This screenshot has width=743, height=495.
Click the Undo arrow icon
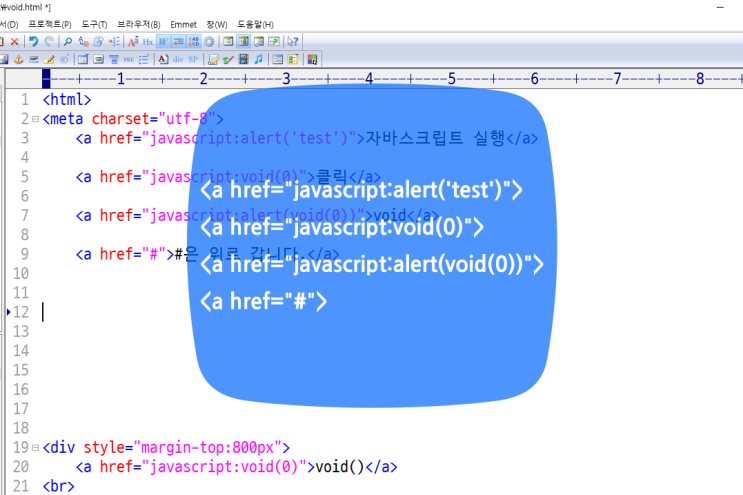coord(33,42)
